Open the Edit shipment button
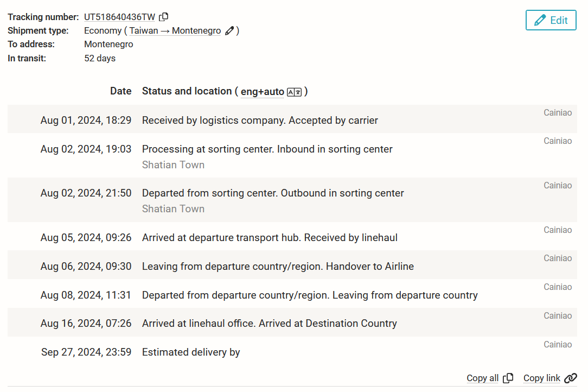 click(x=551, y=20)
